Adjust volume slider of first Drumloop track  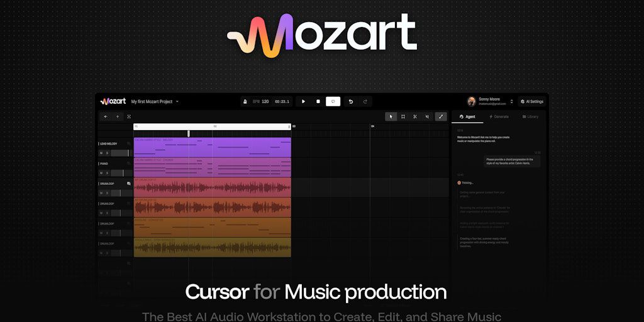tap(120, 193)
